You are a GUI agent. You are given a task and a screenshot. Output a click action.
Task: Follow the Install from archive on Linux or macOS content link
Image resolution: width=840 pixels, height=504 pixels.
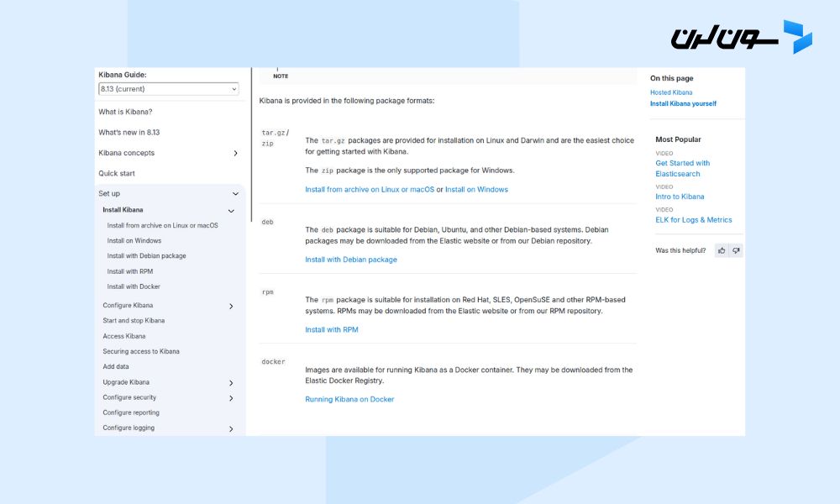(370, 190)
